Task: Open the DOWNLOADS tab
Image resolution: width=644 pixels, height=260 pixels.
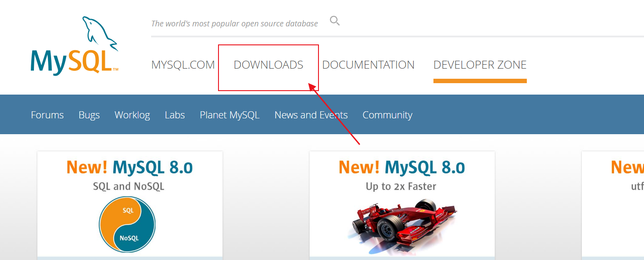Action: (x=268, y=65)
